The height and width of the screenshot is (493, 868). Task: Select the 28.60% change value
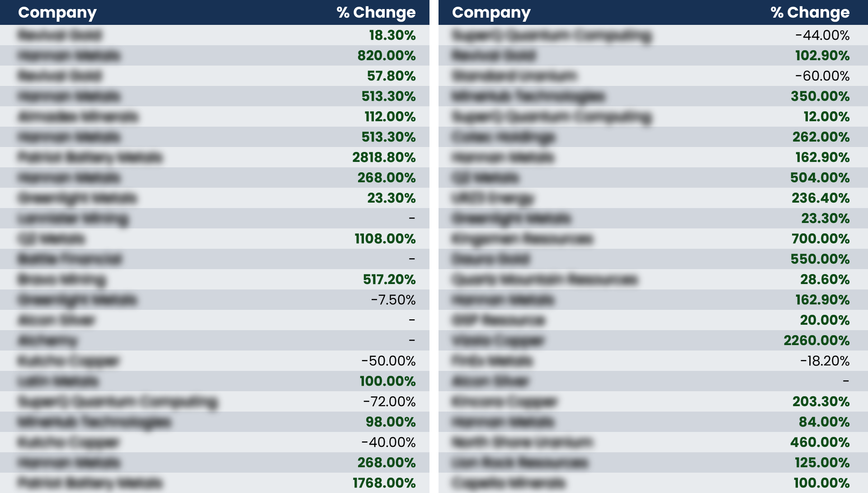(825, 280)
